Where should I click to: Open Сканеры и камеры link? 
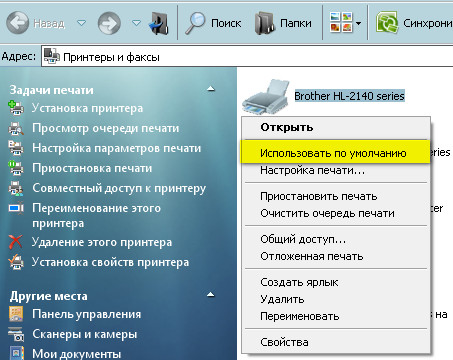[85, 334]
